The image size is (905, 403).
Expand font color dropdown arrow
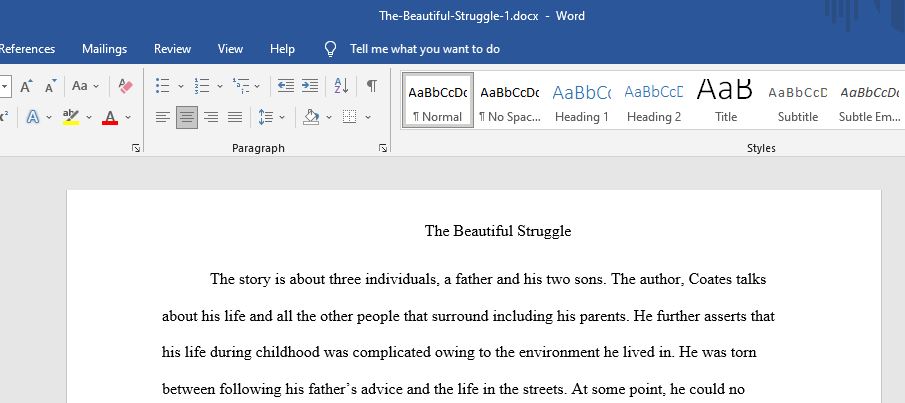pos(128,117)
